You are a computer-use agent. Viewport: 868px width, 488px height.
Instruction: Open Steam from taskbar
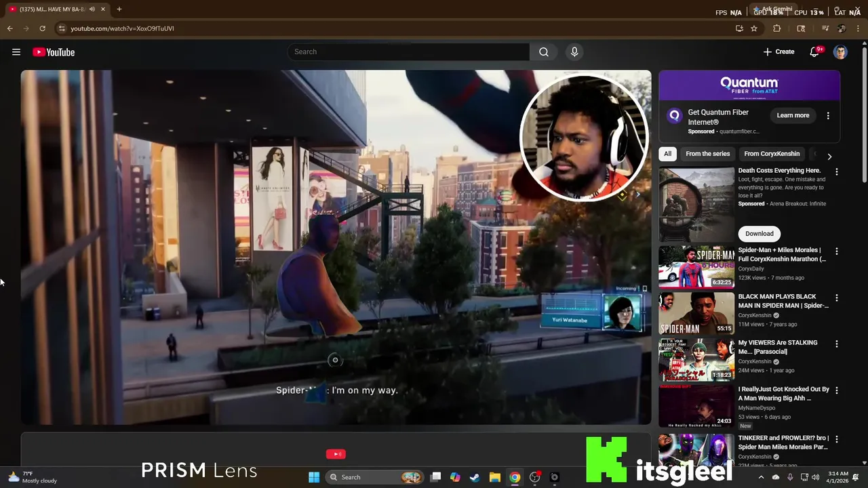click(475, 477)
